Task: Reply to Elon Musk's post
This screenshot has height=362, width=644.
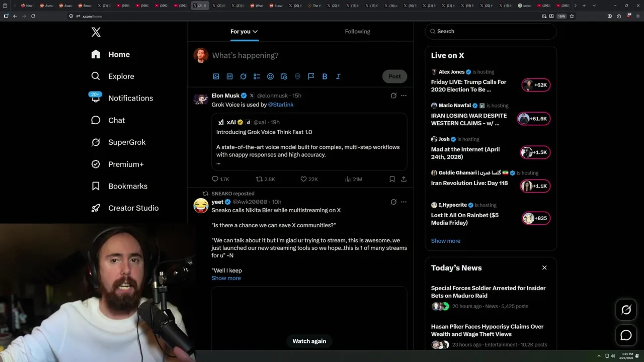Action: click(220, 179)
